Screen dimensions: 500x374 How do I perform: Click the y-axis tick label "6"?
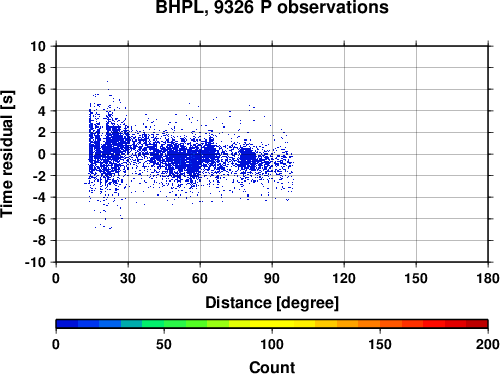pos(42,89)
